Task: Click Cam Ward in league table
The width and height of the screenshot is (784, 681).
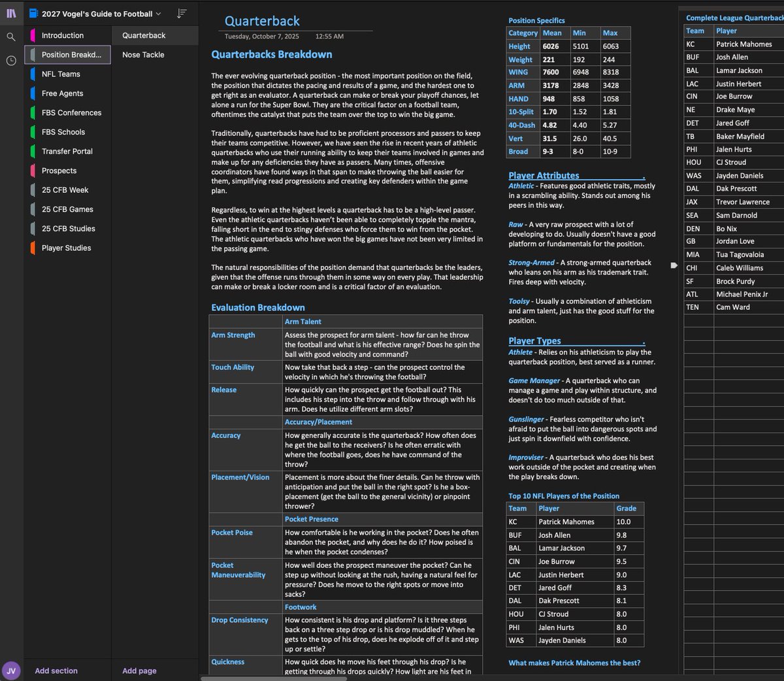Action: 733,307
